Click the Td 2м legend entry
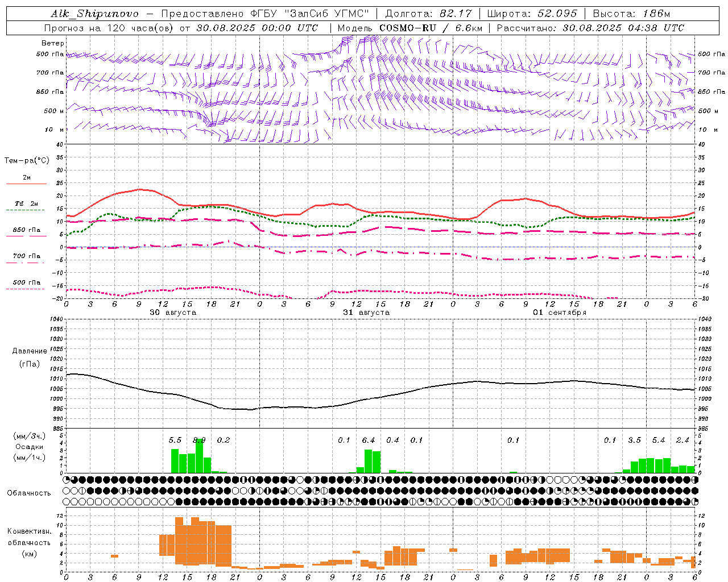728x582 pixels. [x=26, y=203]
